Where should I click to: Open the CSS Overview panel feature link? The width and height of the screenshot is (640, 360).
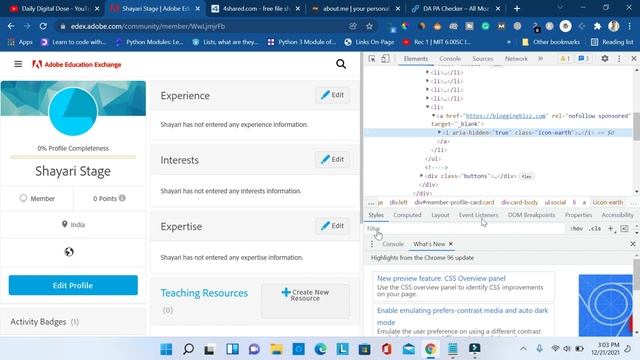pos(441,278)
